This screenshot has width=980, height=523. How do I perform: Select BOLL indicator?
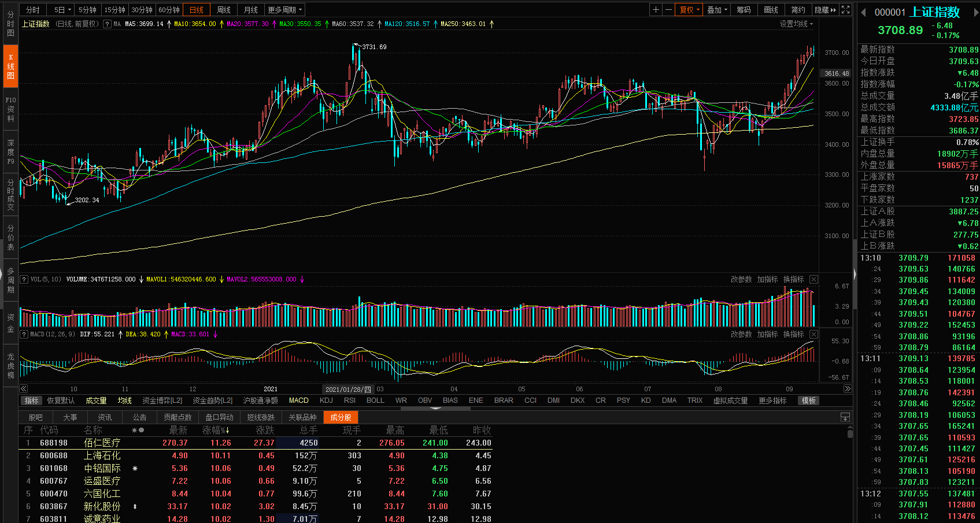(375, 400)
